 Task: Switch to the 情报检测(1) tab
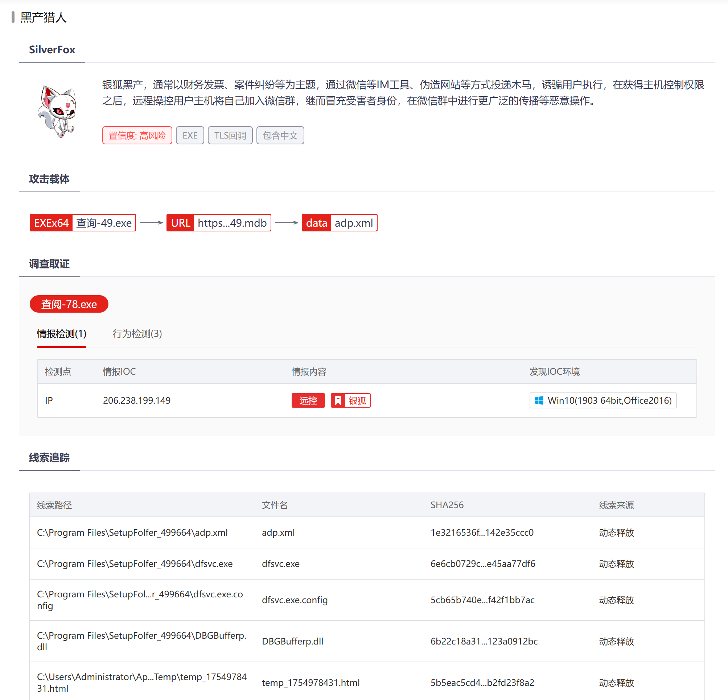pos(61,334)
